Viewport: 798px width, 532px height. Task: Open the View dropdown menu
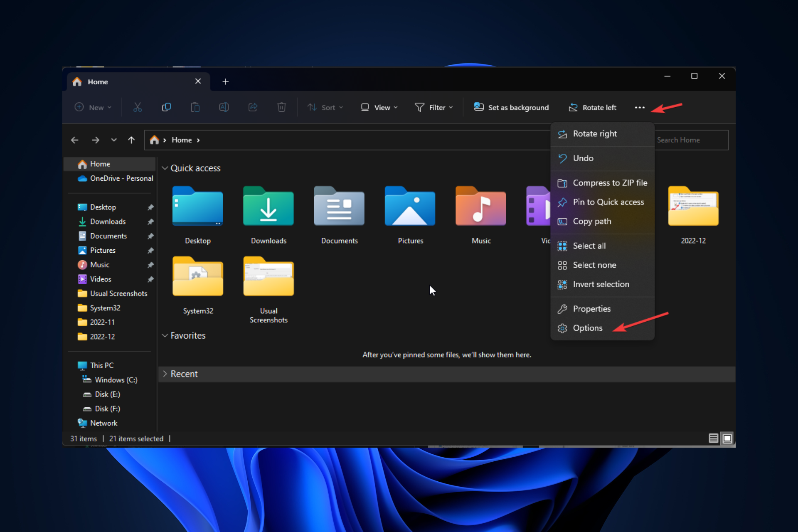click(379, 108)
